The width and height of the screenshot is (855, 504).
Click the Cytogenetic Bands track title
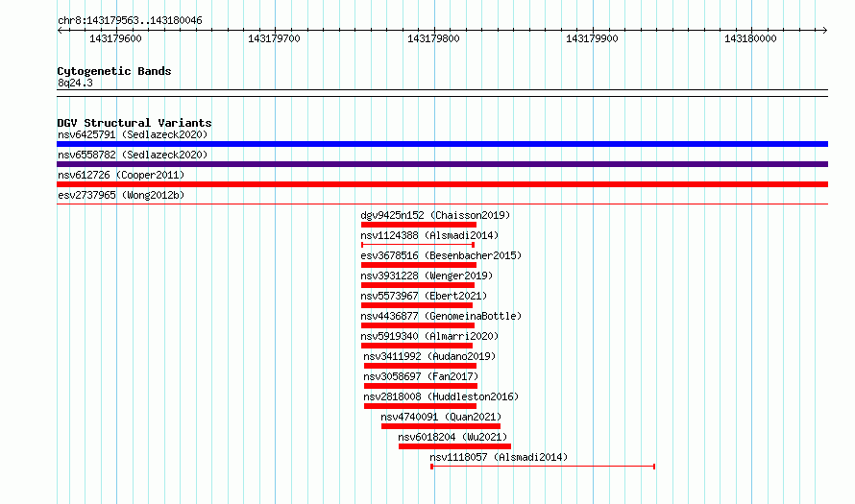[x=114, y=71]
